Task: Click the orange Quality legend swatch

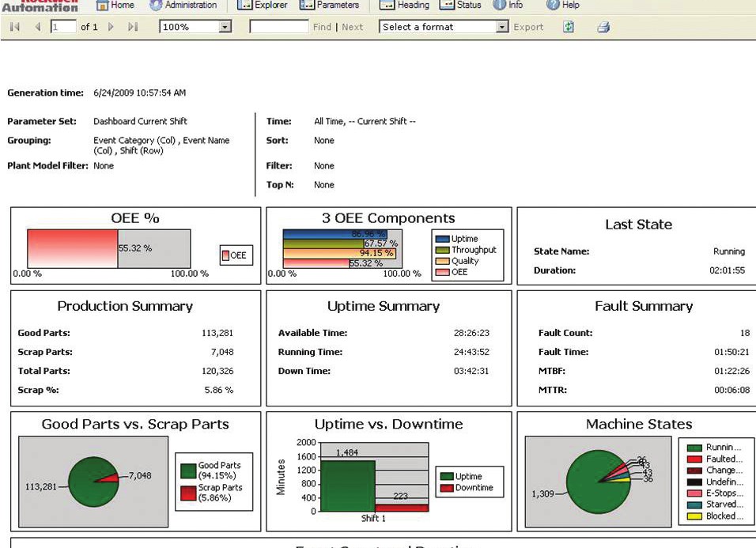Action: click(442, 261)
